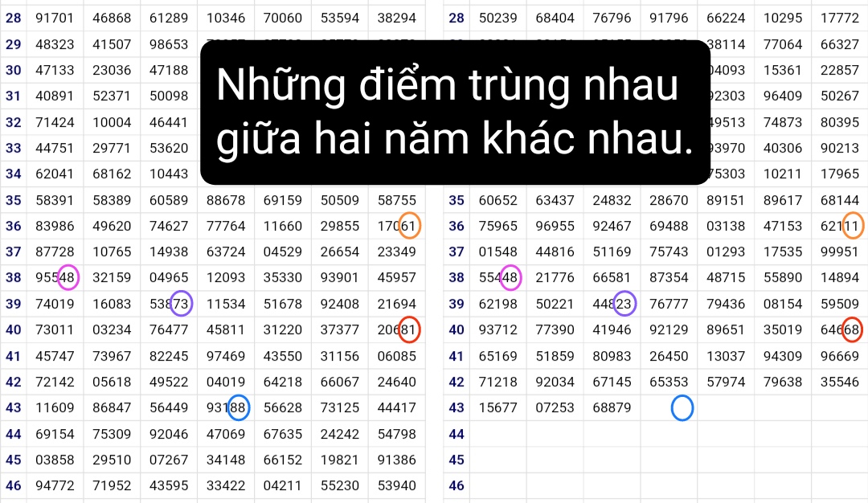Select the 28670 cell
The width and height of the screenshot is (868, 503).
tap(669, 200)
